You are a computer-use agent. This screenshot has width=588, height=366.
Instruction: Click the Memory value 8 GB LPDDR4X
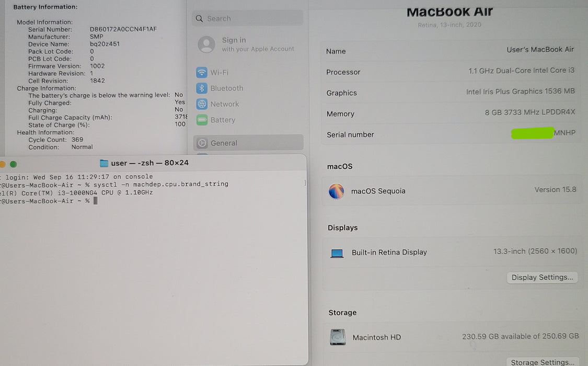coord(529,112)
